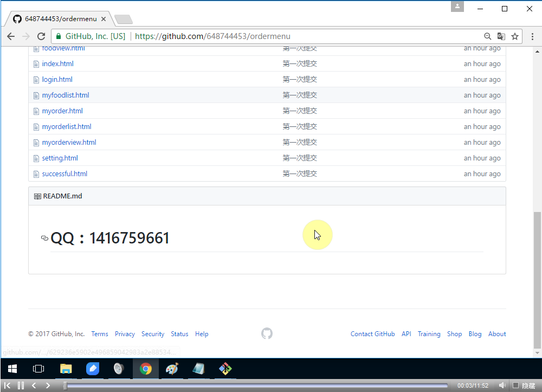The image size is (542, 392).
Task: Click the README heading anchor link icon
Action: pos(44,238)
